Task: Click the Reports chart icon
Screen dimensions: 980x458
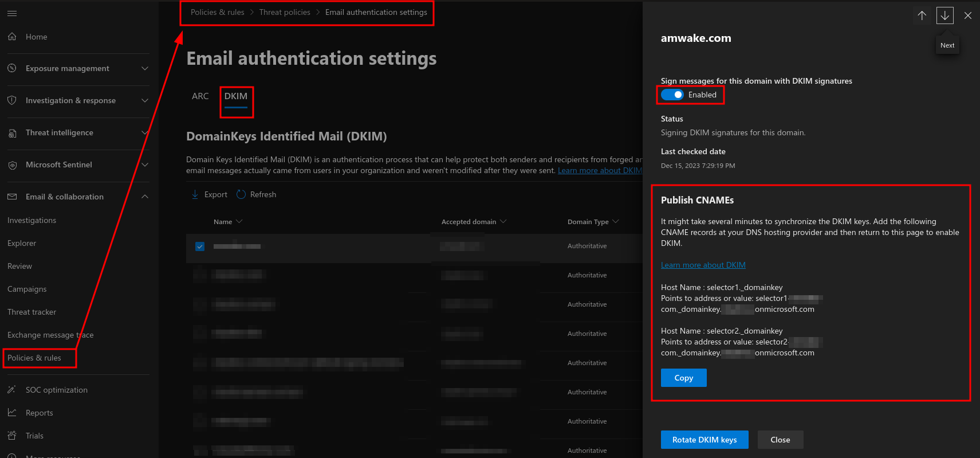Action: (12, 413)
